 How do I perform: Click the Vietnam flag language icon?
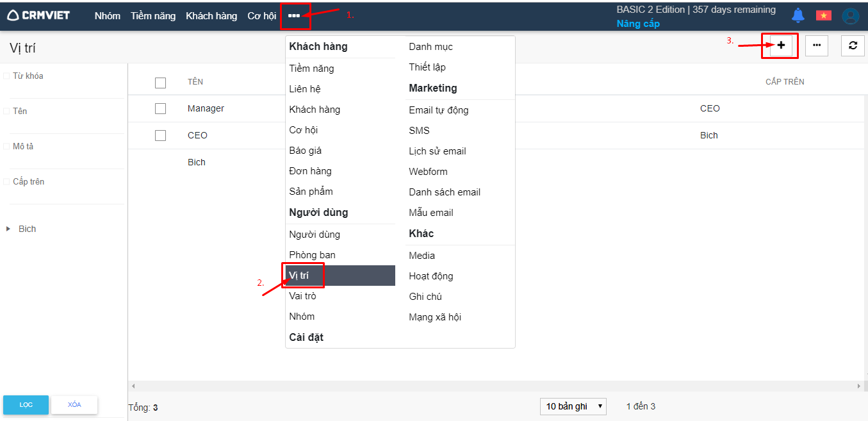pyautogui.click(x=823, y=15)
